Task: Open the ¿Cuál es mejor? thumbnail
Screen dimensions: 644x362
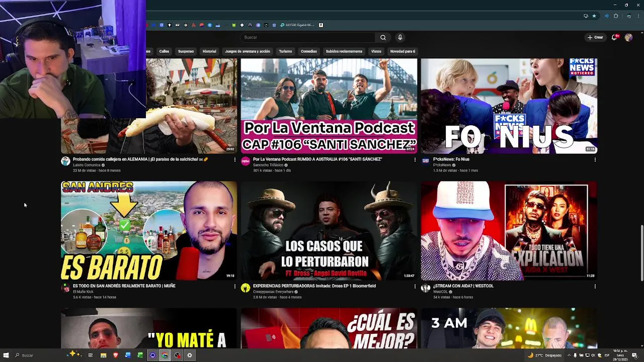Action: coord(329,328)
